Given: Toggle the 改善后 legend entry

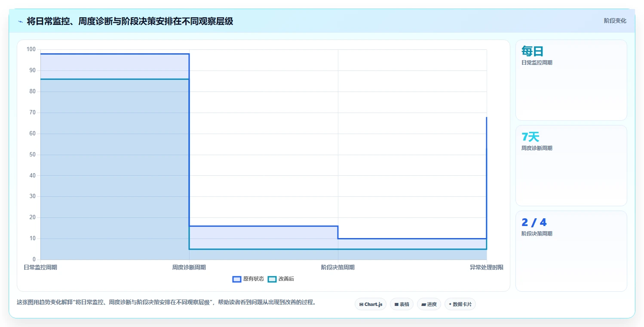Looking at the screenshot, I should pyautogui.click(x=281, y=279).
